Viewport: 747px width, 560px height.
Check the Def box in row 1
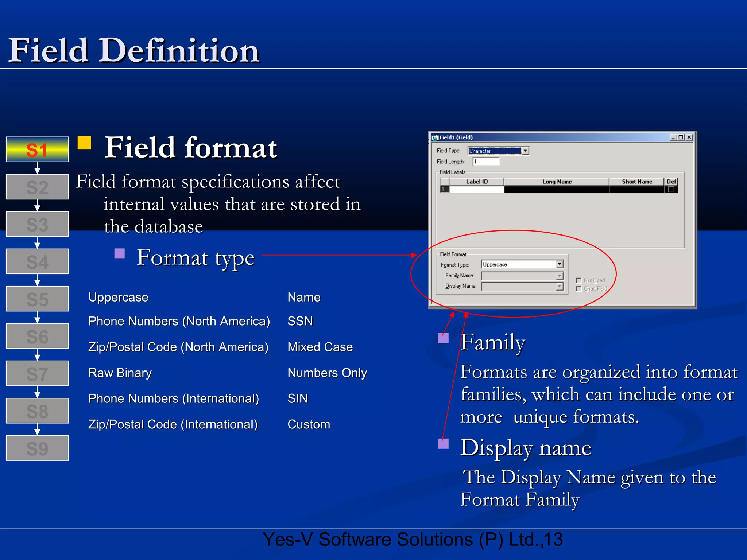tap(671, 189)
